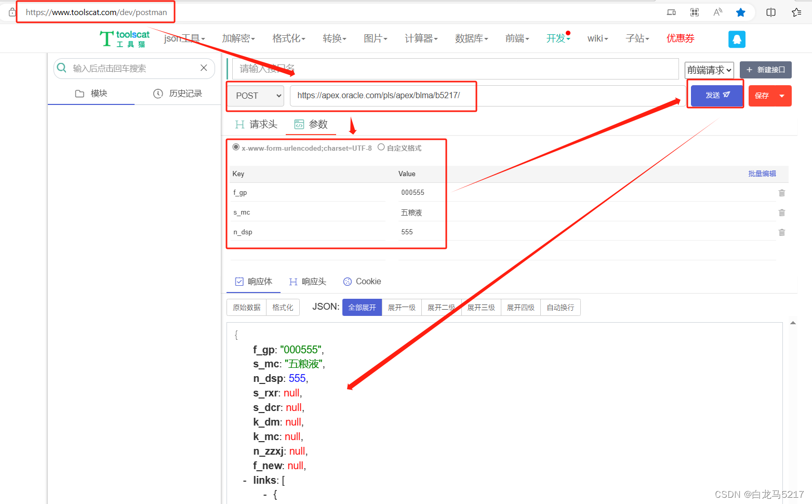
Task: Click the n_dsp value 555 field
Action: click(x=587, y=232)
